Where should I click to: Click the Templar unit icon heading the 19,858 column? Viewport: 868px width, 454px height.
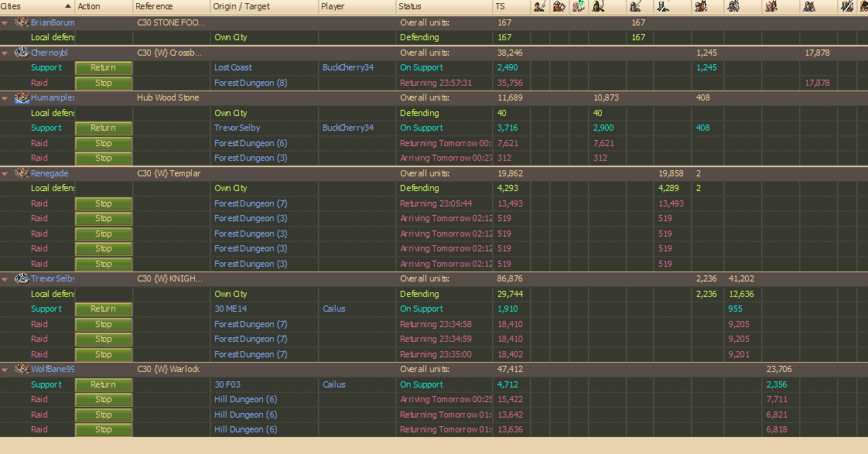pyautogui.click(x=664, y=7)
